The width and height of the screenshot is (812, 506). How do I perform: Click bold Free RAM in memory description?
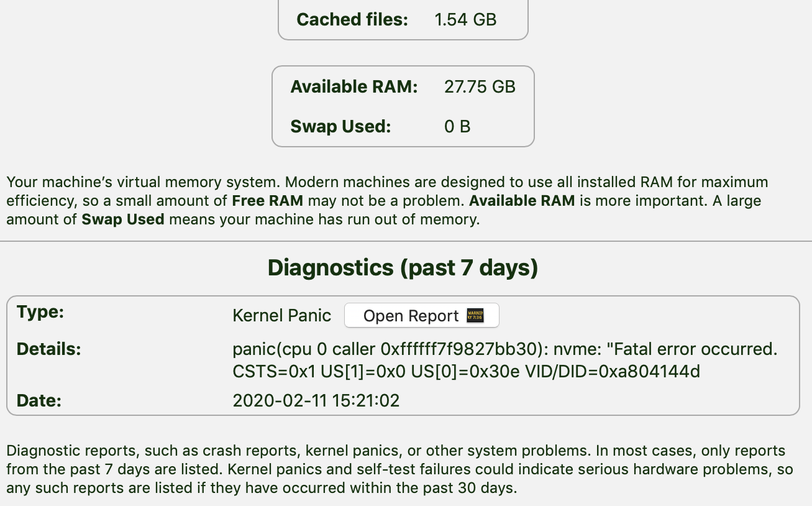[x=267, y=201]
